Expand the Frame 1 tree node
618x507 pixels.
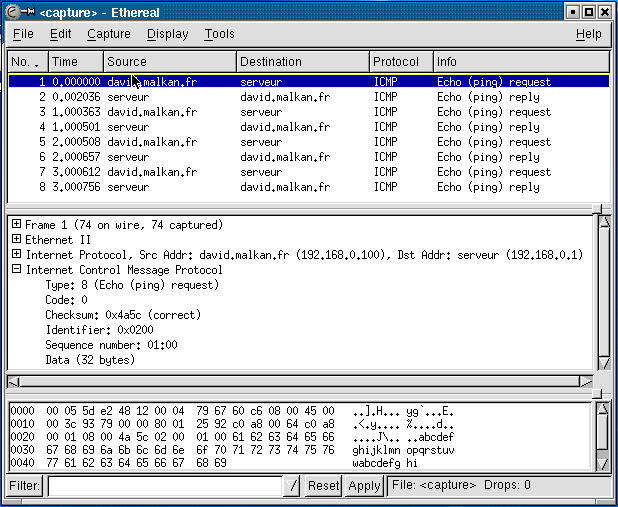(16, 224)
